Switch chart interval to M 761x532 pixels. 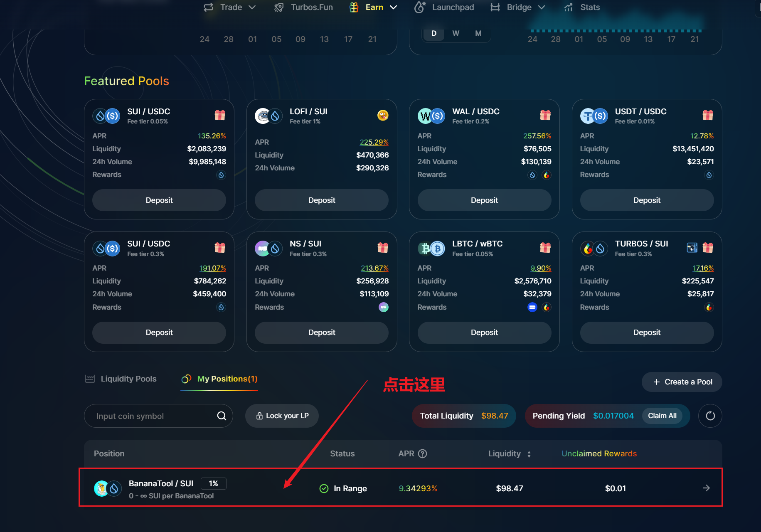pos(478,33)
